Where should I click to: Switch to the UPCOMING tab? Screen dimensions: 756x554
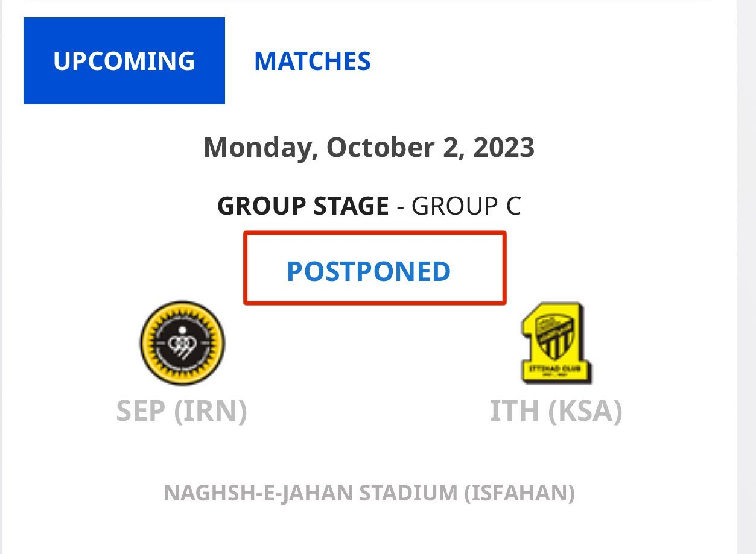coord(124,61)
